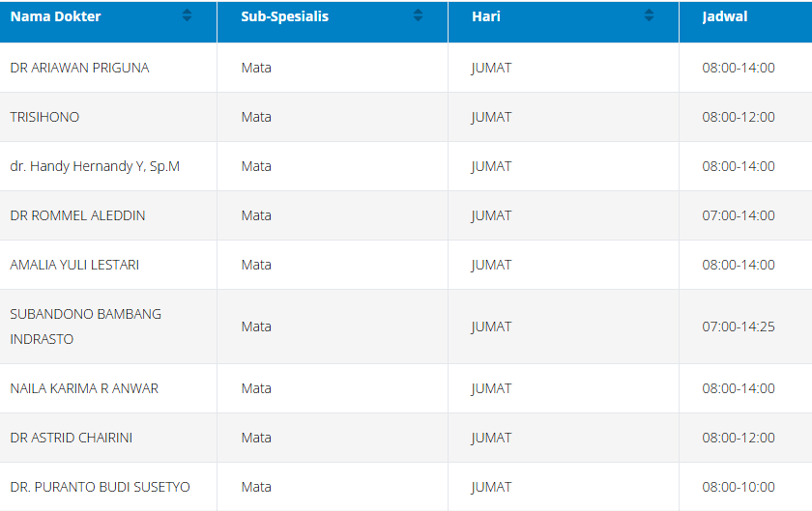Select AMALIA YULI LESTARI entry
The height and width of the screenshot is (511, 812).
click(74, 265)
